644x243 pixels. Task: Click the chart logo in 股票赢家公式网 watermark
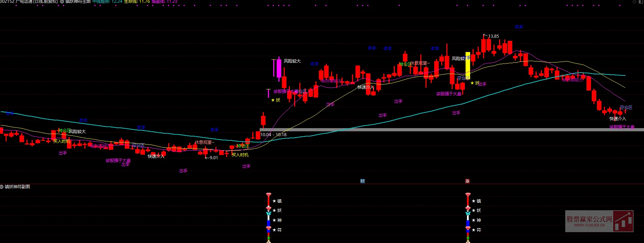623,221
